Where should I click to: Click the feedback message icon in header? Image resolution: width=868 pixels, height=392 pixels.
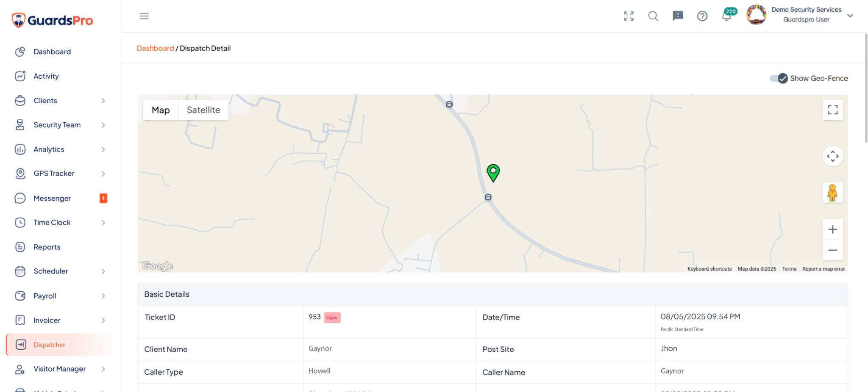(x=678, y=16)
